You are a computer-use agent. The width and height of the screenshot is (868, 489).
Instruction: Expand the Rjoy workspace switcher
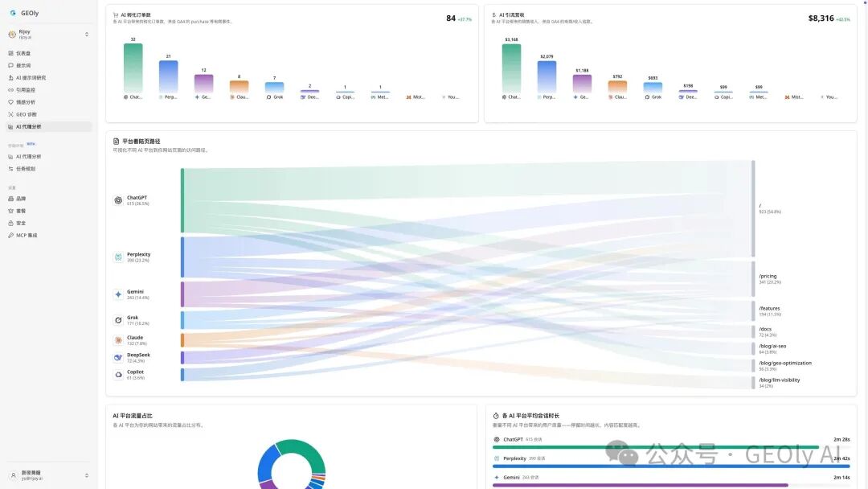[86, 35]
